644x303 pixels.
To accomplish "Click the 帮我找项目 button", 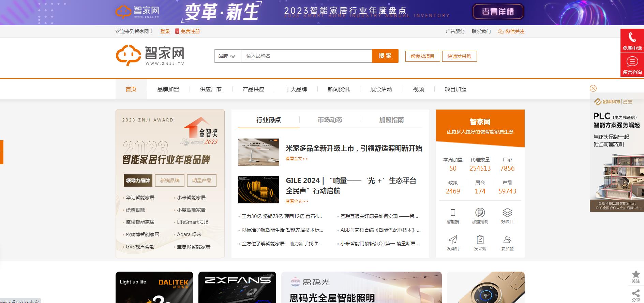I will pyautogui.click(x=422, y=56).
